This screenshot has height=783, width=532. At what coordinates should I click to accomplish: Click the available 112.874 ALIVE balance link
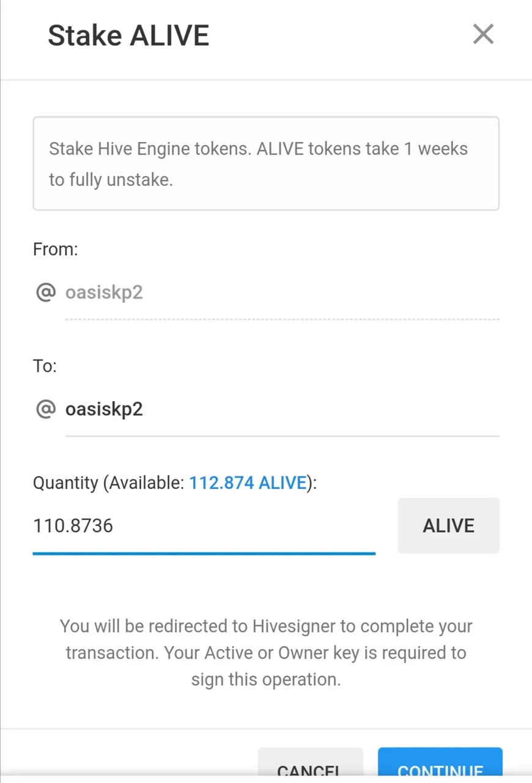248,483
